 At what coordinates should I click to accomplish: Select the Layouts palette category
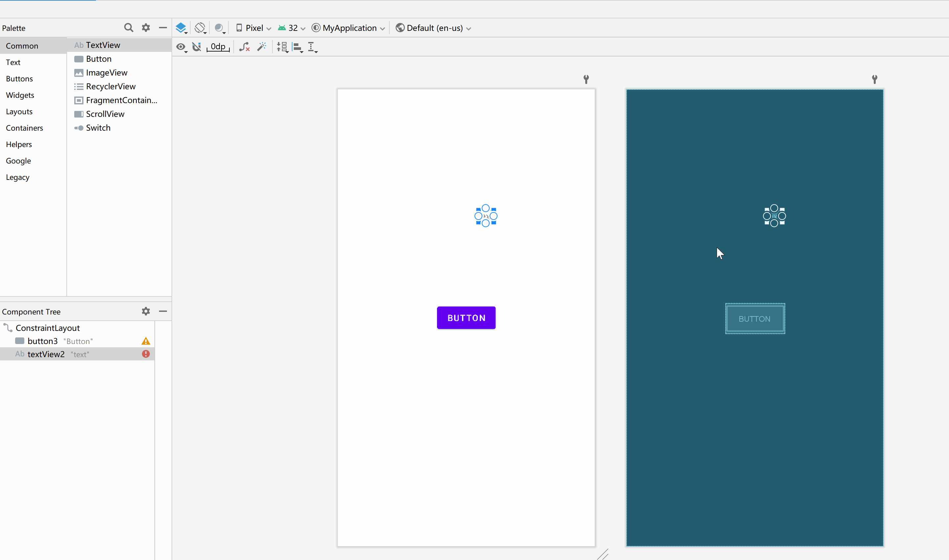tap(18, 111)
